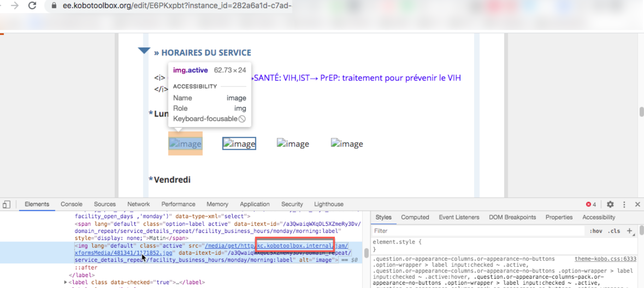Close DevTools with the X icon
644x288 pixels.
pos(638,204)
